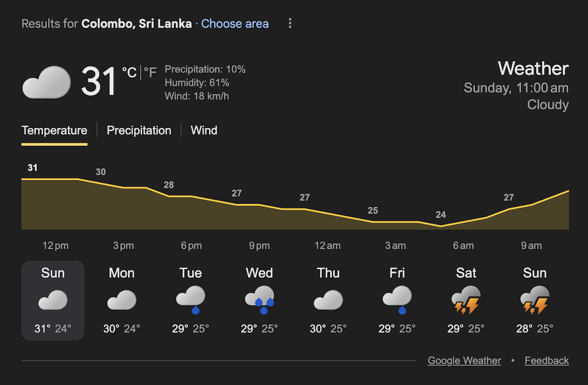
Task: Click the 3 am point on the timeline
Action: tap(395, 245)
